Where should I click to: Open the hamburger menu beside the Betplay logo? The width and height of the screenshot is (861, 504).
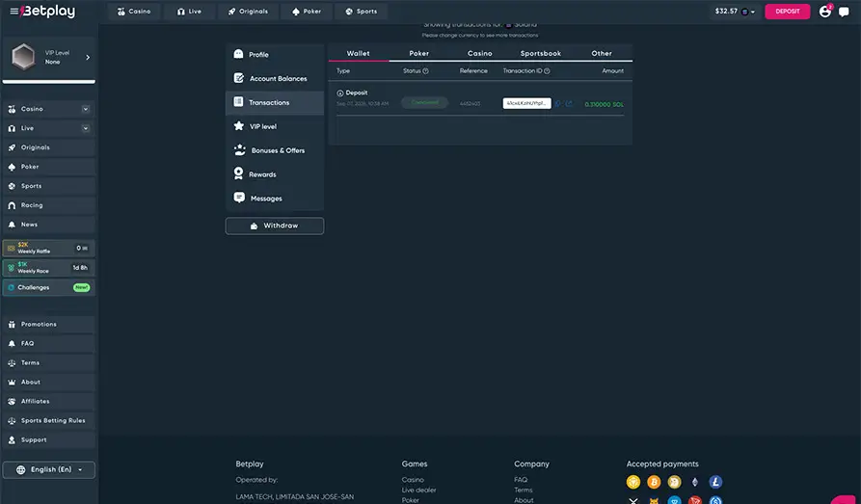[x=13, y=11]
